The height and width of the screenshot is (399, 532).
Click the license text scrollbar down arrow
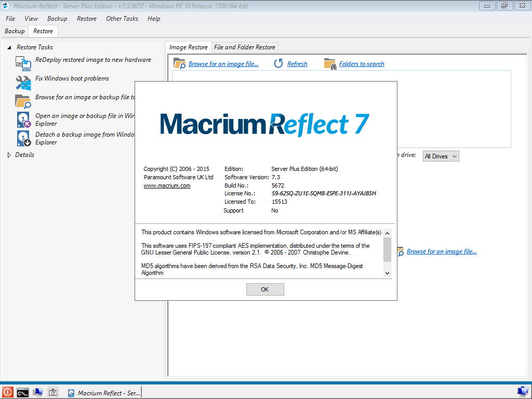click(x=388, y=273)
